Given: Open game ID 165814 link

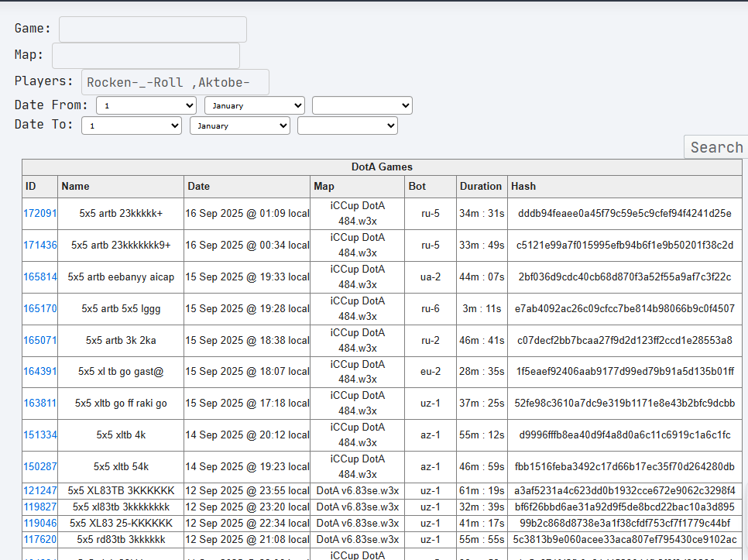Looking at the screenshot, I should tap(40, 277).
